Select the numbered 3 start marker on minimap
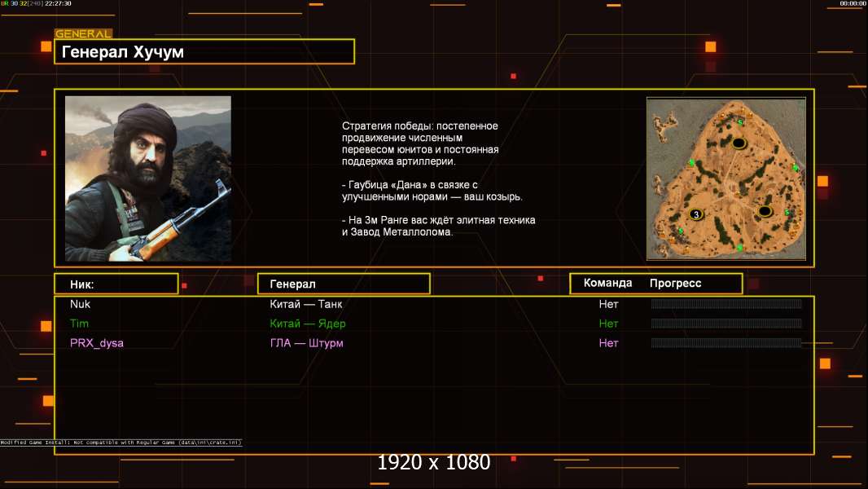Viewport: 868px width, 489px height. 696,214
